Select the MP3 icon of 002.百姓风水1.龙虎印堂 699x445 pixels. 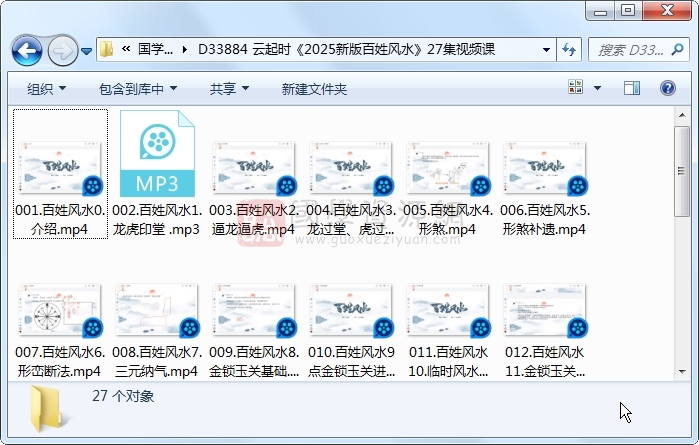point(157,153)
